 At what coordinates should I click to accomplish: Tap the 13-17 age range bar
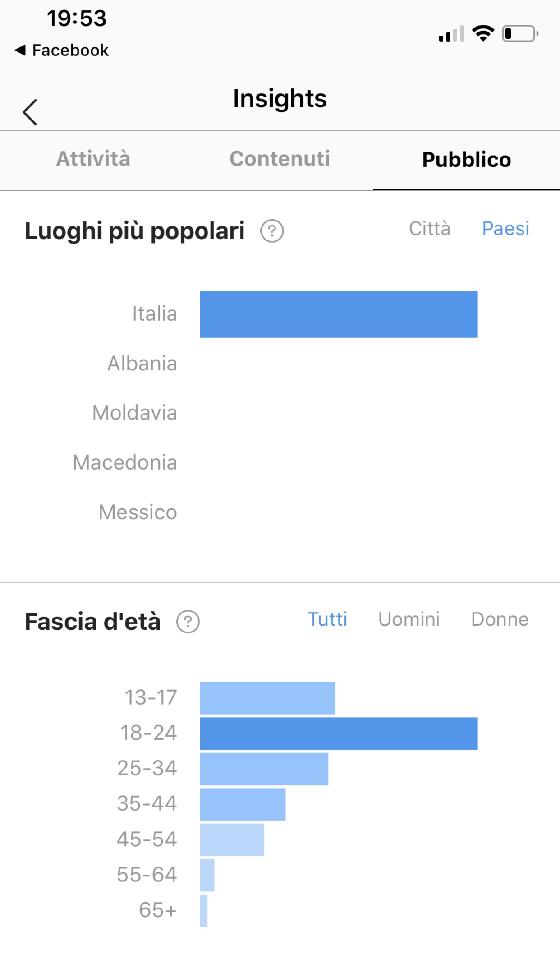click(x=267, y=698)
